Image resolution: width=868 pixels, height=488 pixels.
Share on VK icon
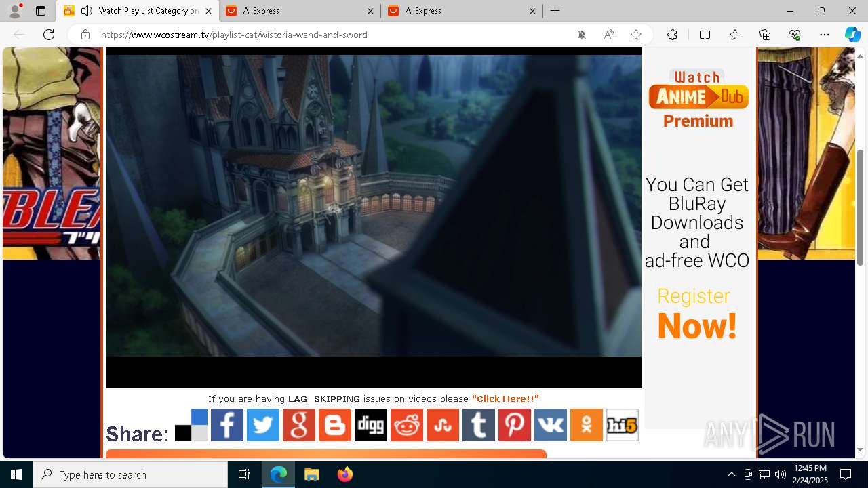tap(551, 425)
